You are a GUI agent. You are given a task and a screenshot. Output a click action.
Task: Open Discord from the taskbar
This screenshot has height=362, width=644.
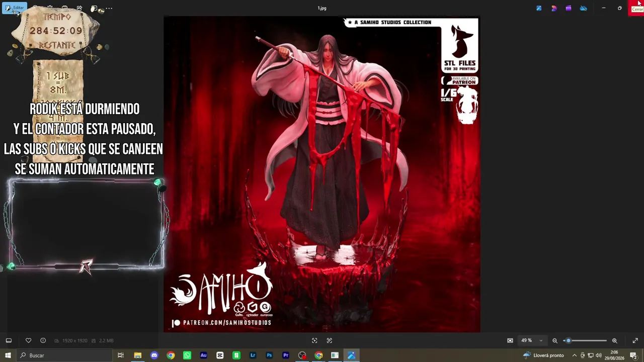(x=154, y=355)
